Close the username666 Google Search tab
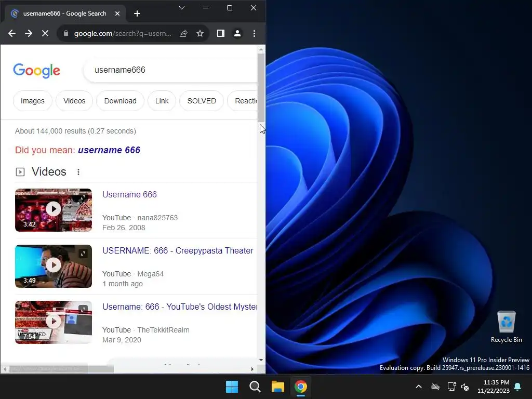This screenshot has height=399, width=532. coord(117,14)
